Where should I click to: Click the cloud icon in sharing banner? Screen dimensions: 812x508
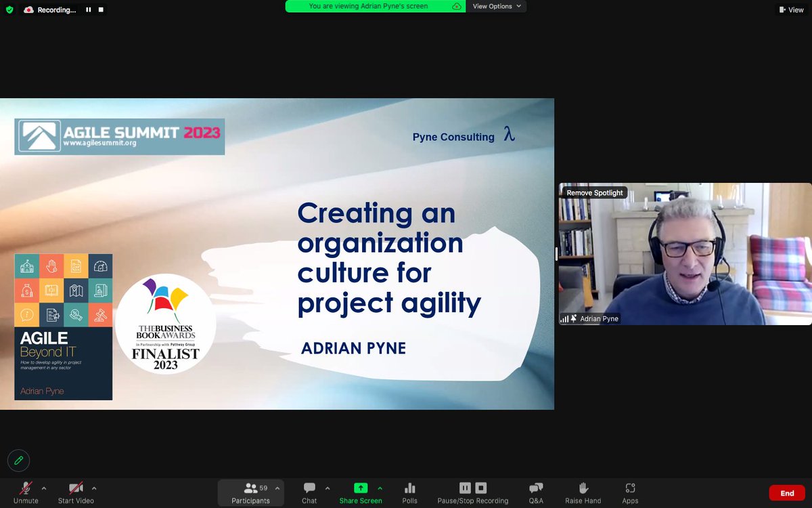pos(457,6)
